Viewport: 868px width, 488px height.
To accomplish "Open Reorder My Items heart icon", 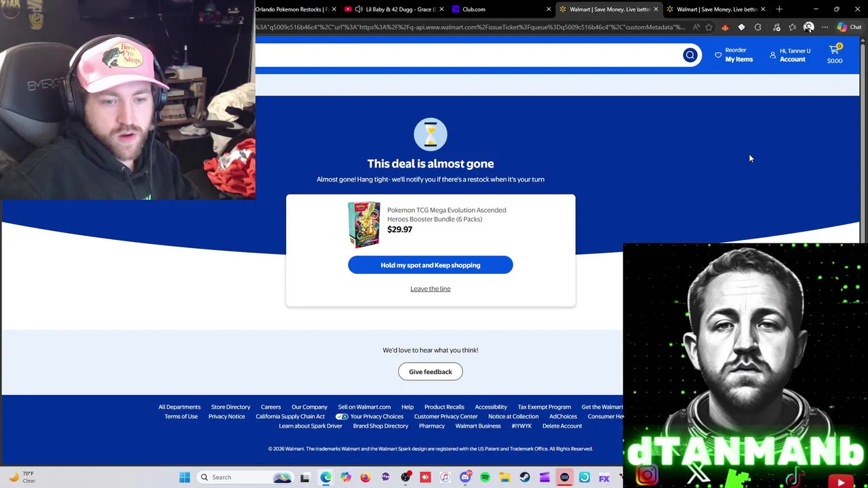I will 718,56.
